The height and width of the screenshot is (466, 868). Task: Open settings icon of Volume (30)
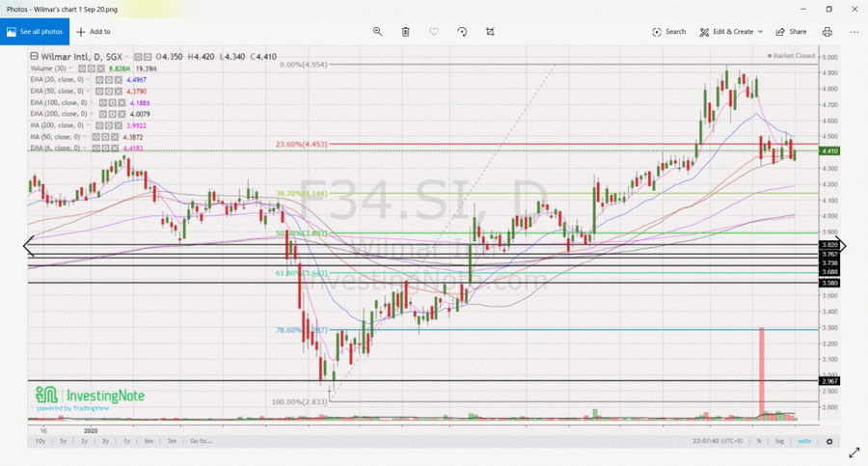click(92, 69)
